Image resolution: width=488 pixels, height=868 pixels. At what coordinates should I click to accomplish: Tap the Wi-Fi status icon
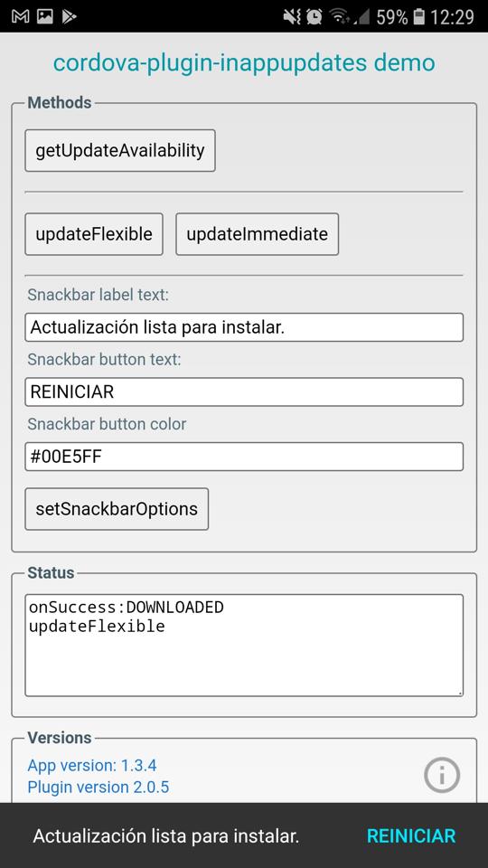pos(339,16)
